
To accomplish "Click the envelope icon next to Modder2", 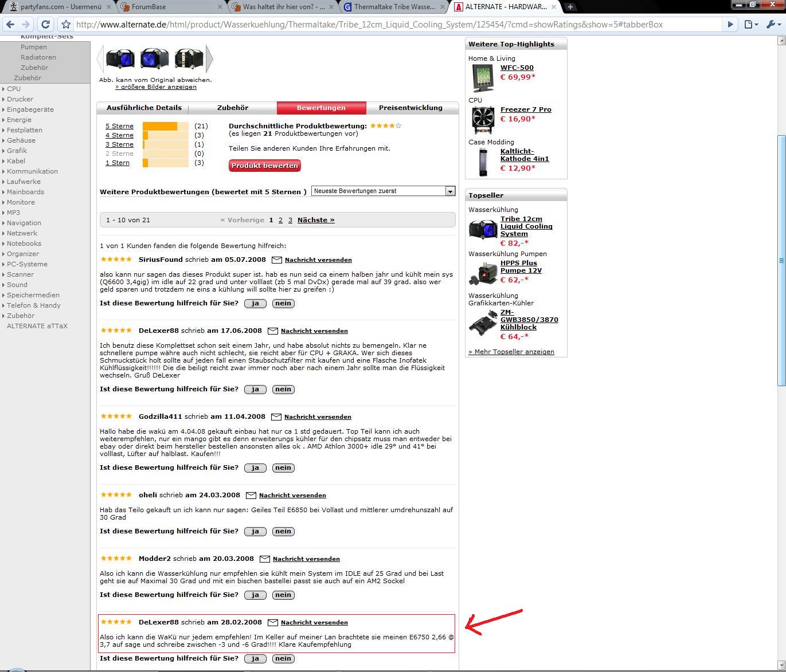I will point(265,559).
